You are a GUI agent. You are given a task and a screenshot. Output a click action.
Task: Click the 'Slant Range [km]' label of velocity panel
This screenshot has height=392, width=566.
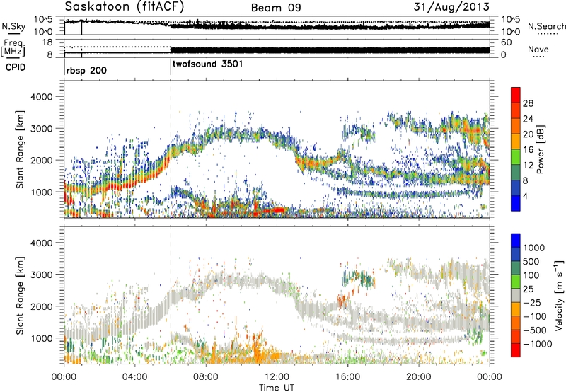[x=21, y=296]
